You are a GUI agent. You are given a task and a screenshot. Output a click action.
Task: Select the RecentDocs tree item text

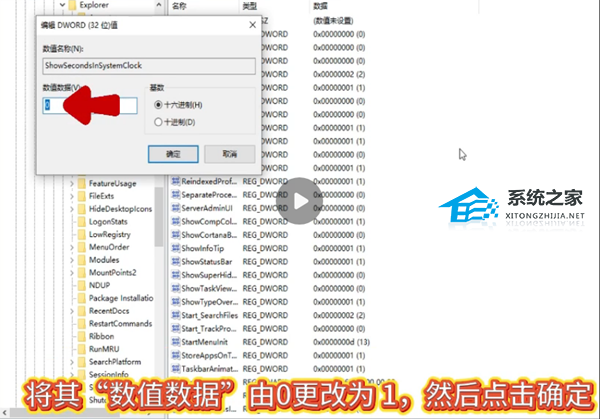[x=109, y=311]
